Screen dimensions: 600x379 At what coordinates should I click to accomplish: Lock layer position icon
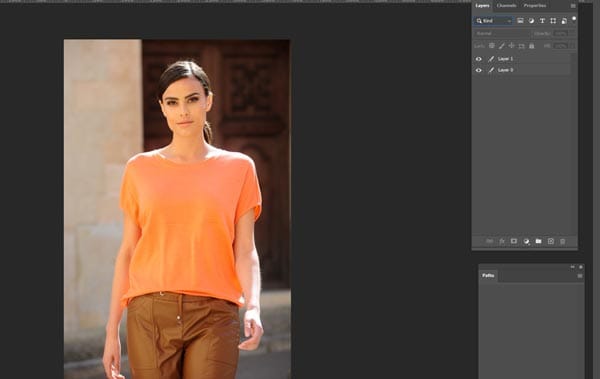[511, 46]
